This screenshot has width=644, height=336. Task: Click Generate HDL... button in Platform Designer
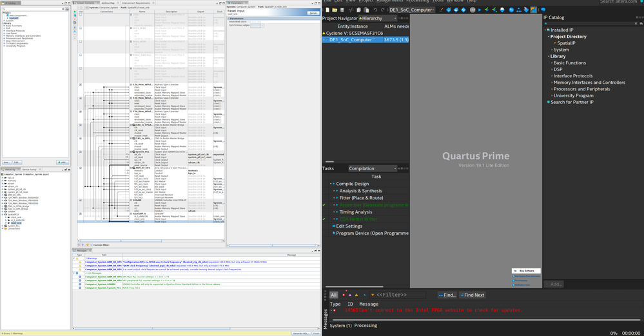click(301, 333)
